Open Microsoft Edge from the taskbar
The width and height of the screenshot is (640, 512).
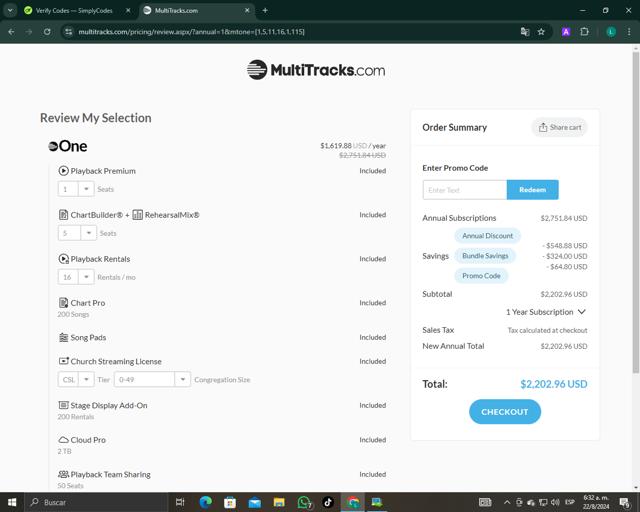(205, 502)
